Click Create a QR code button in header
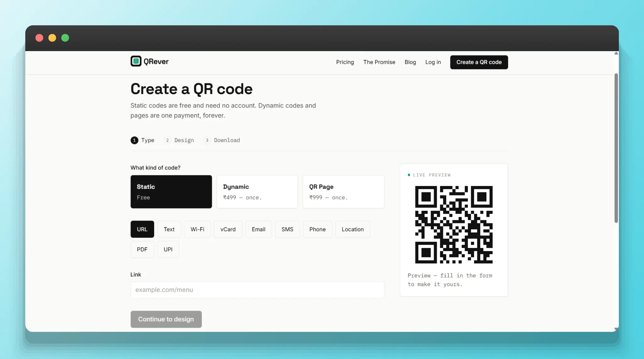 [x=479, y=62]
